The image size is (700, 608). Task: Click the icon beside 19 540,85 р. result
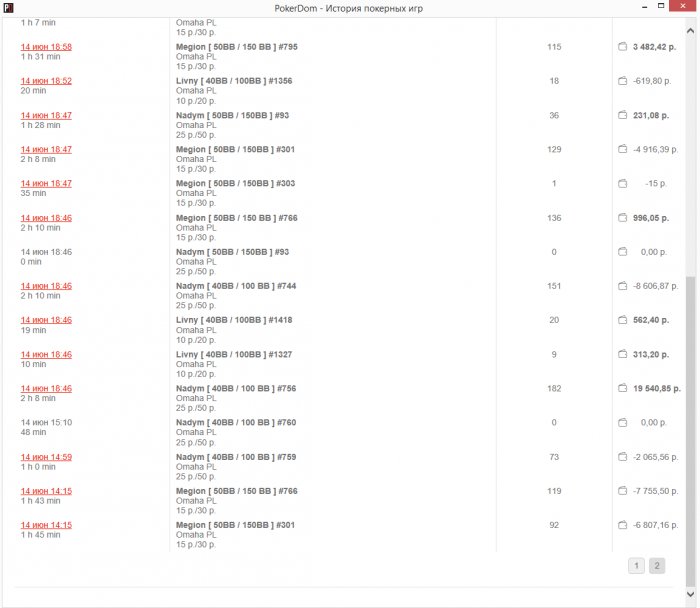(622, 388)
